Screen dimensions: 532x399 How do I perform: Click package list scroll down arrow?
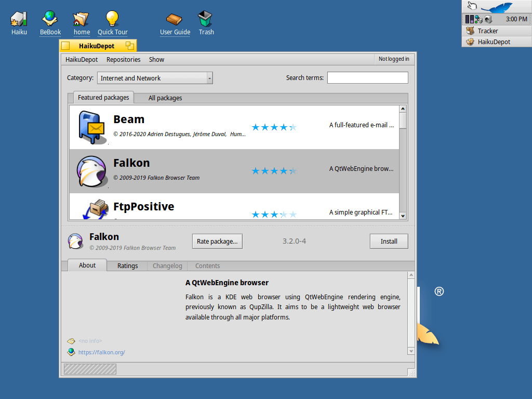tap(403, 216)
